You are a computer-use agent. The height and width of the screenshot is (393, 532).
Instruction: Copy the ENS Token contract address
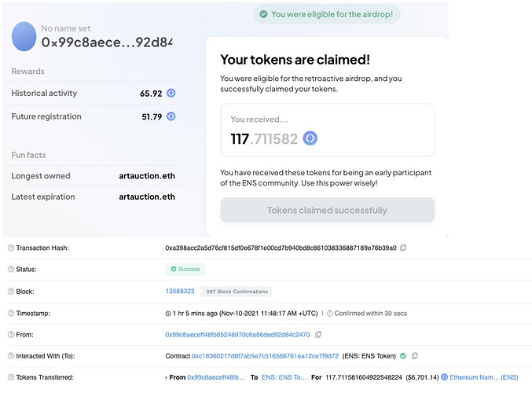tap(415, 356)
